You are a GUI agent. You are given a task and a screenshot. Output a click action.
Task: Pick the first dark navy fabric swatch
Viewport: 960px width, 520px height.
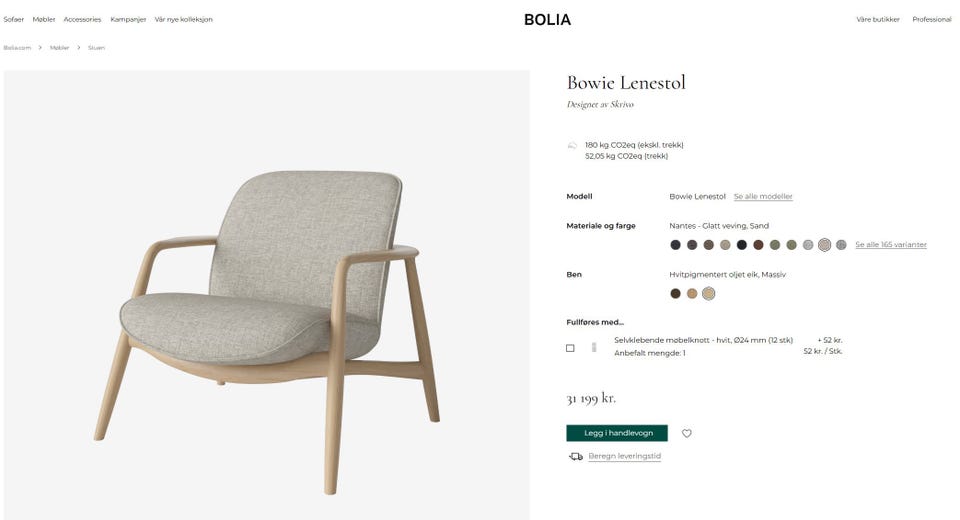pyautogui.click(x=675, y=245)
